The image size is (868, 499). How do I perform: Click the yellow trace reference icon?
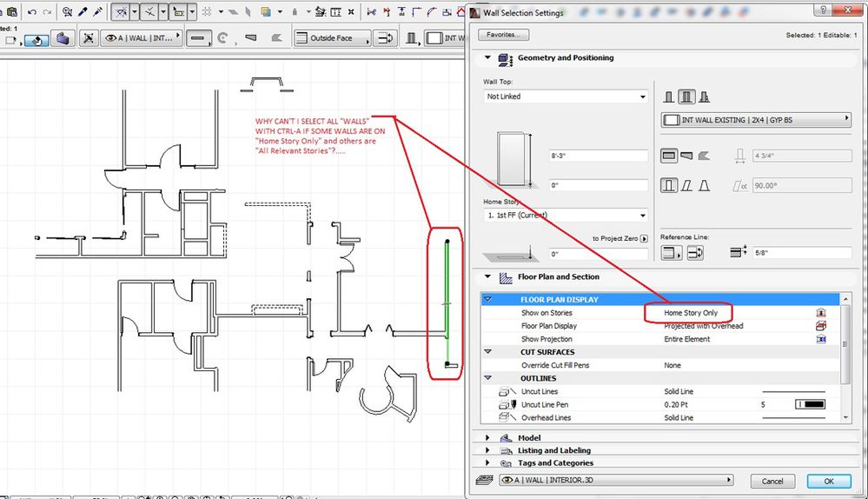[x=266, y=11]
